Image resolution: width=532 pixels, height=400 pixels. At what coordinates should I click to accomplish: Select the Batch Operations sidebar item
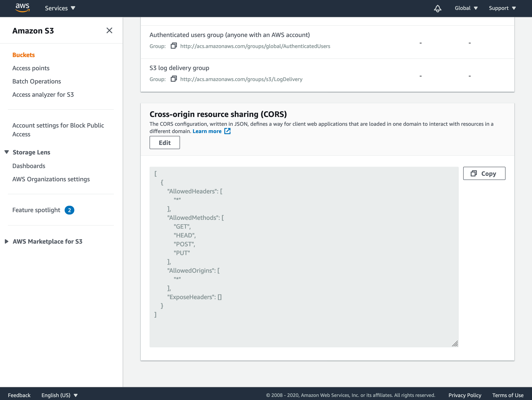coord(37,81)
